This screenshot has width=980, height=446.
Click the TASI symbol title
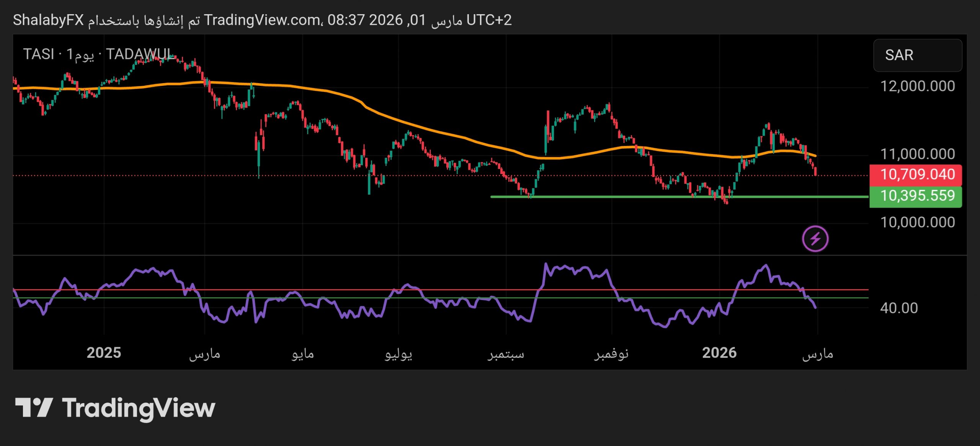pos(38,54)
